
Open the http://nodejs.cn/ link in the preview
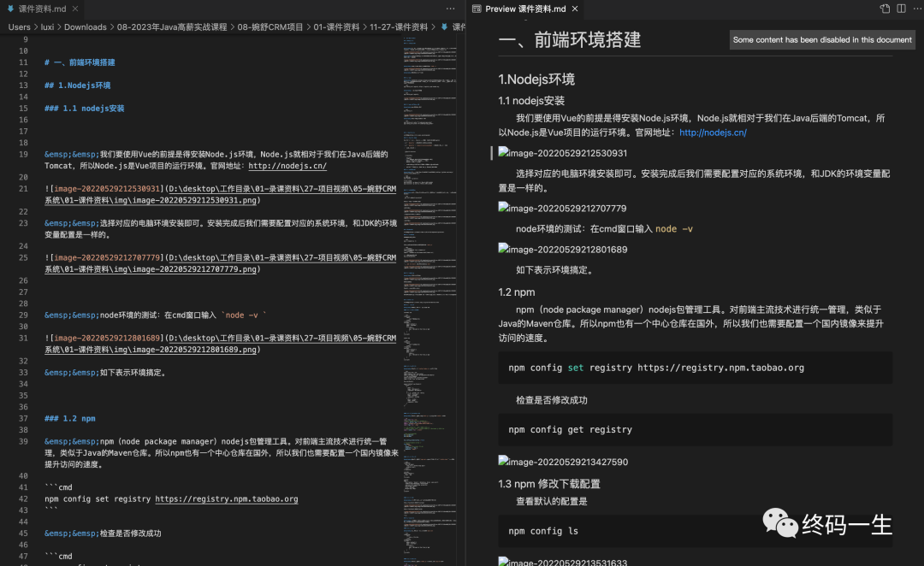tap(713, 133)
